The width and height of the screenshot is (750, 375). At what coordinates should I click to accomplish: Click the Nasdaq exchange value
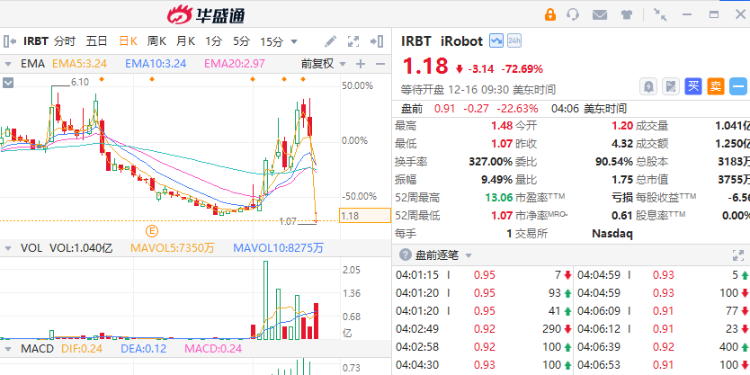612,233
